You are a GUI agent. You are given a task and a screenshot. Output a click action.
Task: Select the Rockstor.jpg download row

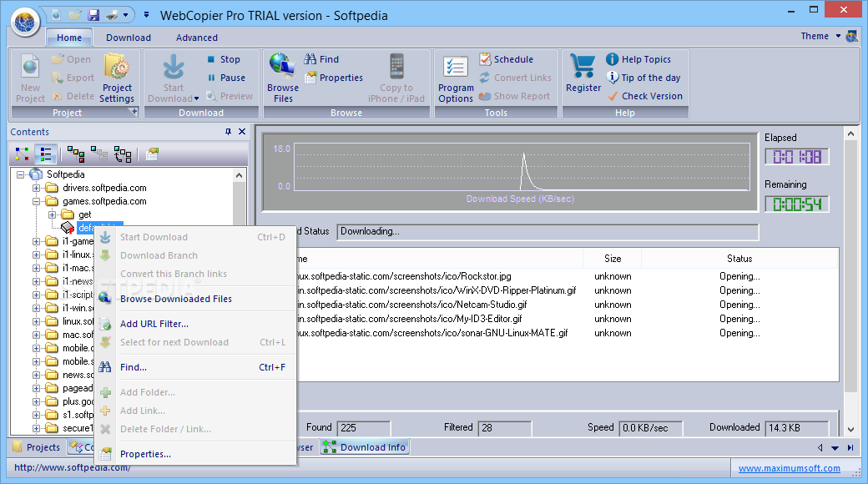[x=567, y=276]
